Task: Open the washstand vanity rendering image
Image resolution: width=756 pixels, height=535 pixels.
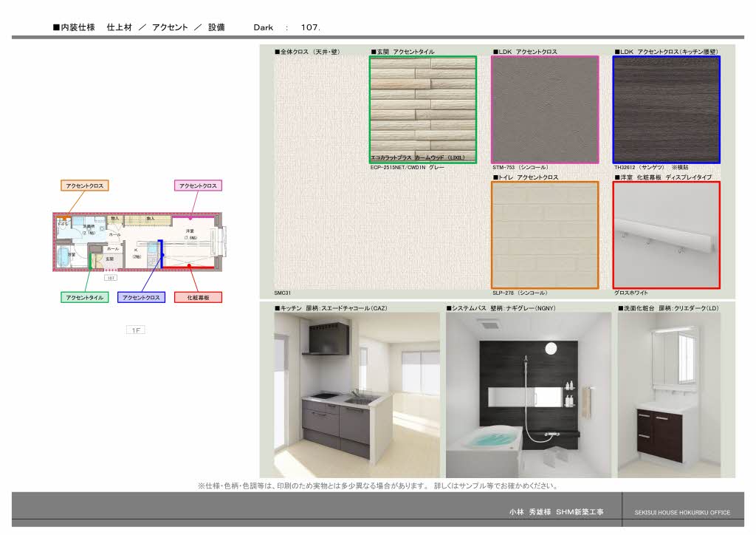Action: 669,395
